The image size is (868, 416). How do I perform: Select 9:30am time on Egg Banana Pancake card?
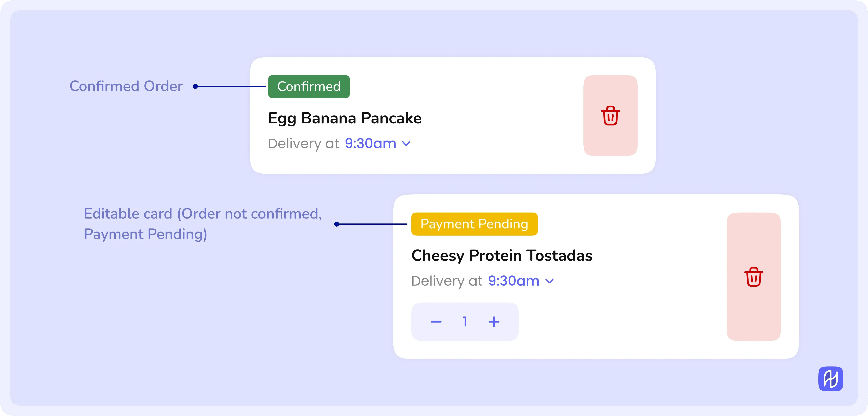pyautogui.click(x=370, y=144)
